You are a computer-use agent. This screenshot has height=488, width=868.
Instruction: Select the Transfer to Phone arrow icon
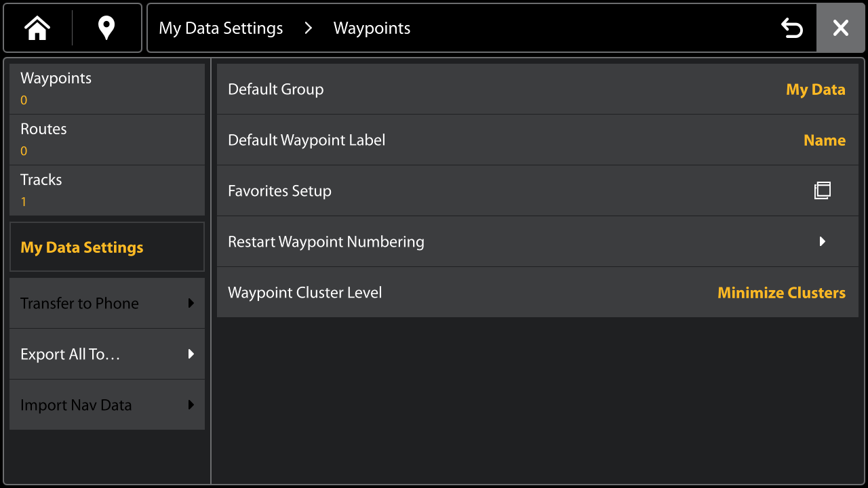click(191, 303)
